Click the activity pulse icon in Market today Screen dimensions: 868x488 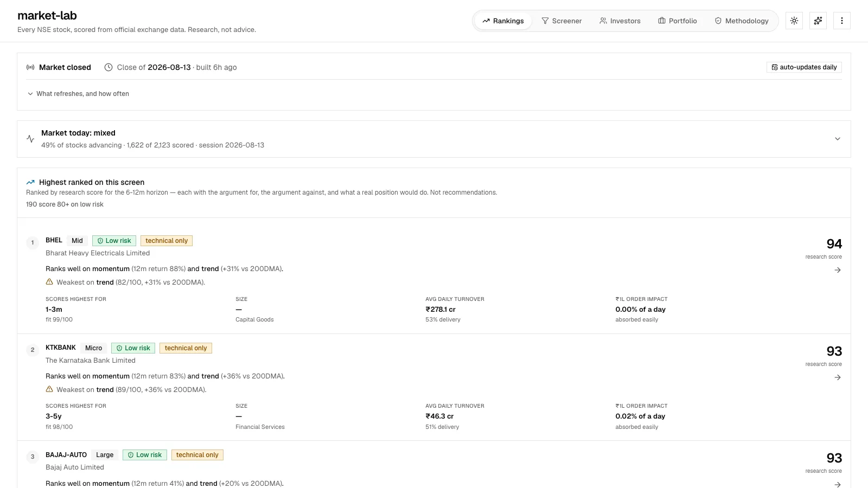point(30,139)
